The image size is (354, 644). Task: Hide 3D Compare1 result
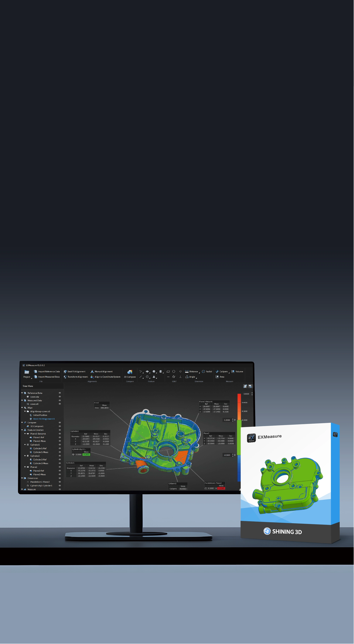click(60, 426)
